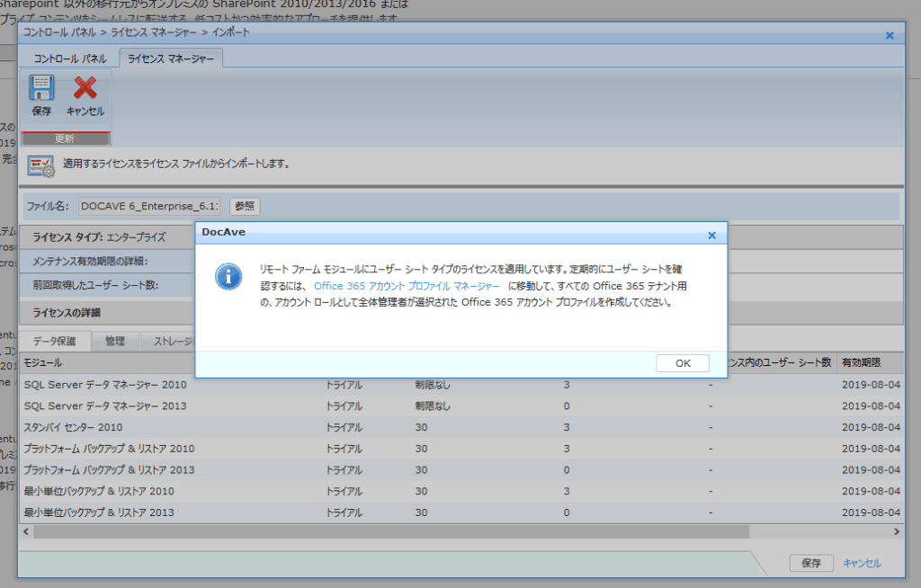Confirm the DocAve message with OK
Screen dimensions: 921x588
[683, 363]
